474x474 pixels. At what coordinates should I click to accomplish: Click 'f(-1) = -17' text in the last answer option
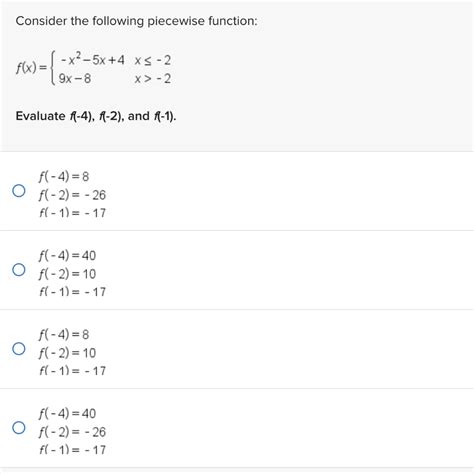(72, 450)
